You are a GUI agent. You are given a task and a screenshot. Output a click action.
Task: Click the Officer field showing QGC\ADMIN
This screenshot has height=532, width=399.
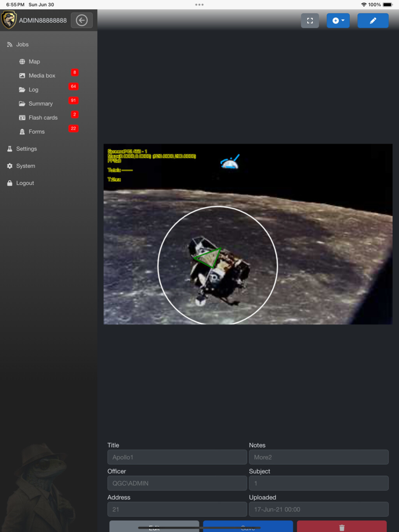coord(177,483)
